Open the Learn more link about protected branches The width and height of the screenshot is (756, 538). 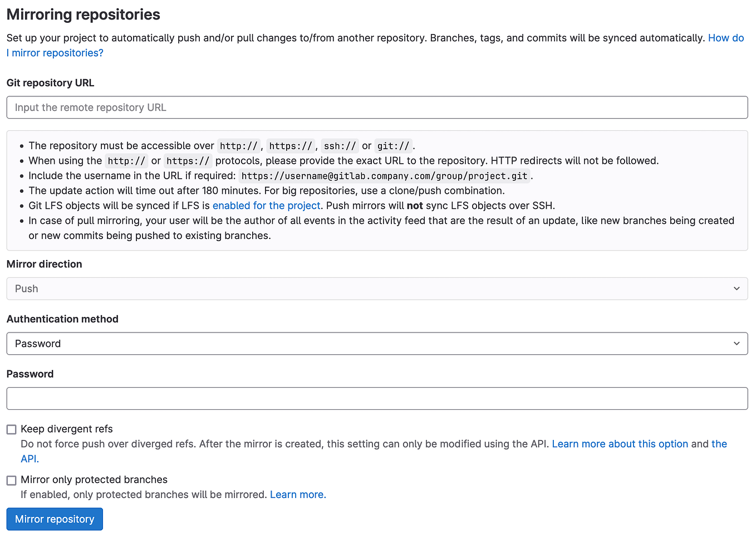pos(297,495)
